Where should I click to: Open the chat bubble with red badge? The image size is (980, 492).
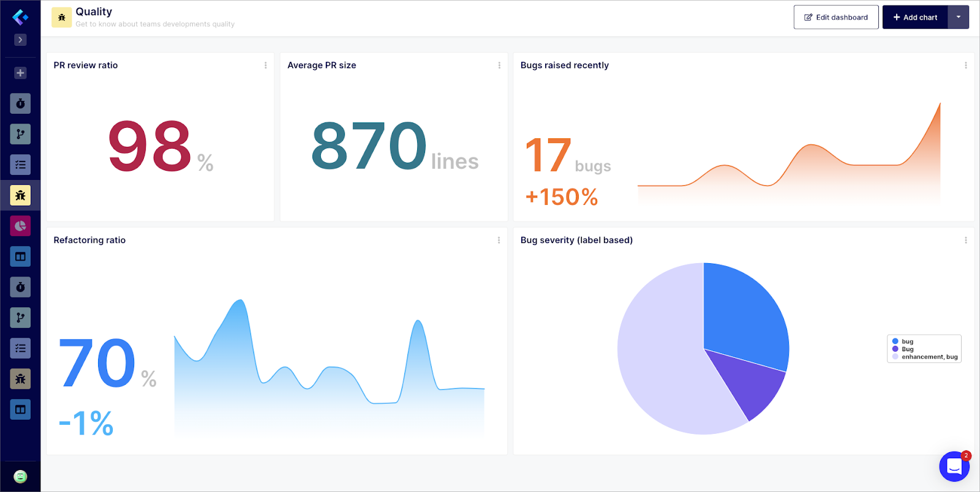954,466
